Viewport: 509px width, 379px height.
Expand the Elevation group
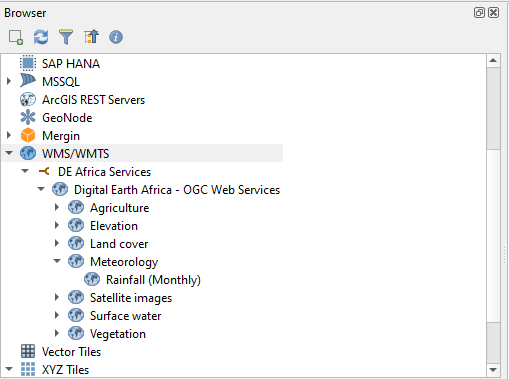[57, 225]
